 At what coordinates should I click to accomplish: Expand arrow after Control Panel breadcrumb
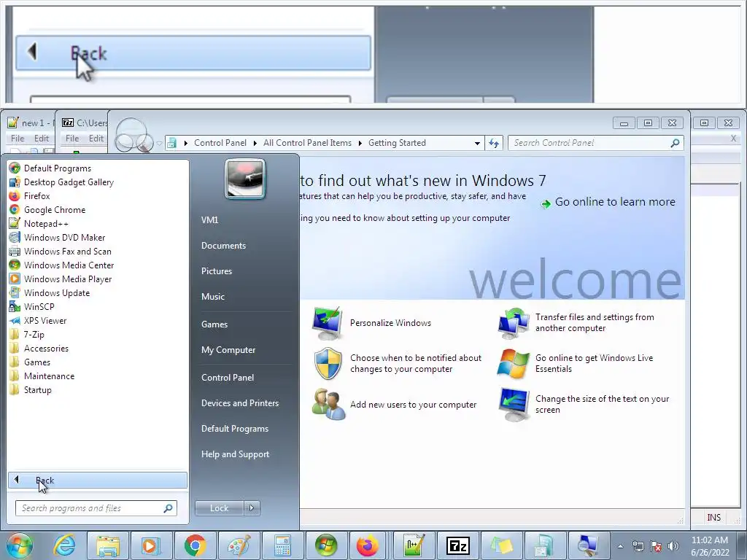point(255,143)
